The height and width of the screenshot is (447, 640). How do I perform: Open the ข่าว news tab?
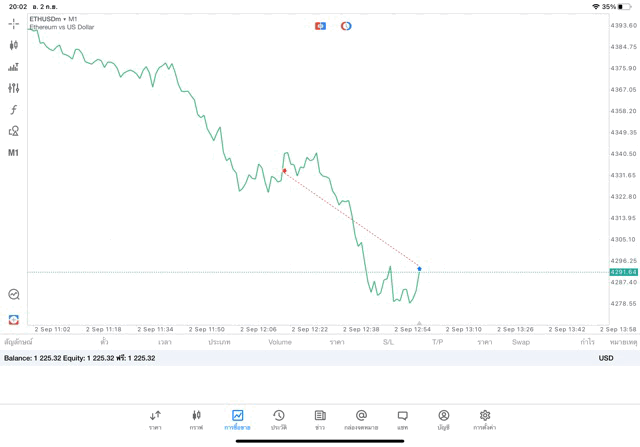320,420
